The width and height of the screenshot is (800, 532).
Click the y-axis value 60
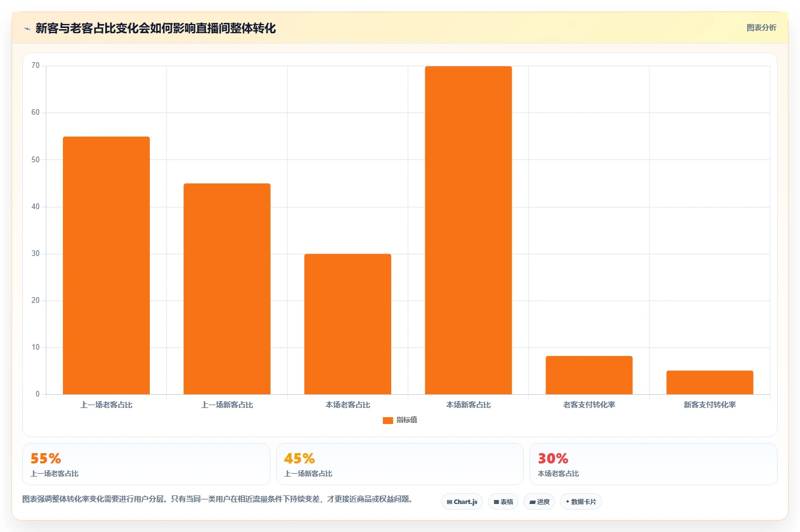click(x=35, y=113)
